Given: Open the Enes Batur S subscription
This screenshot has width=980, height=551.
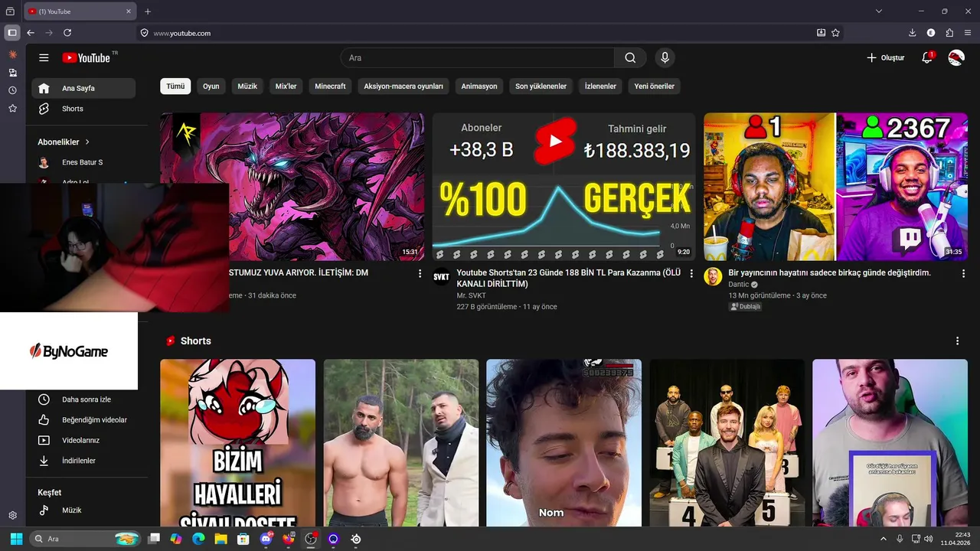Looking at the screenshot, I should [83, 162].
